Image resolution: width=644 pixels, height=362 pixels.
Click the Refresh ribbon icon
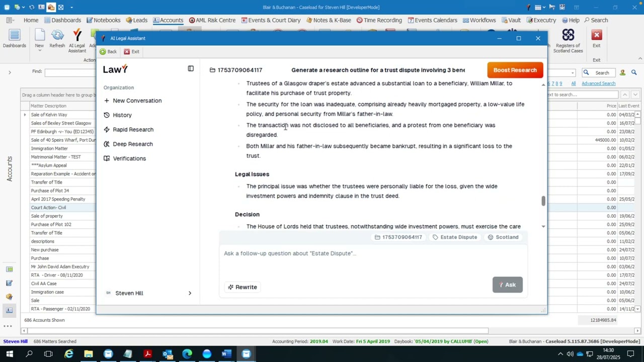(x=57, y=39)
